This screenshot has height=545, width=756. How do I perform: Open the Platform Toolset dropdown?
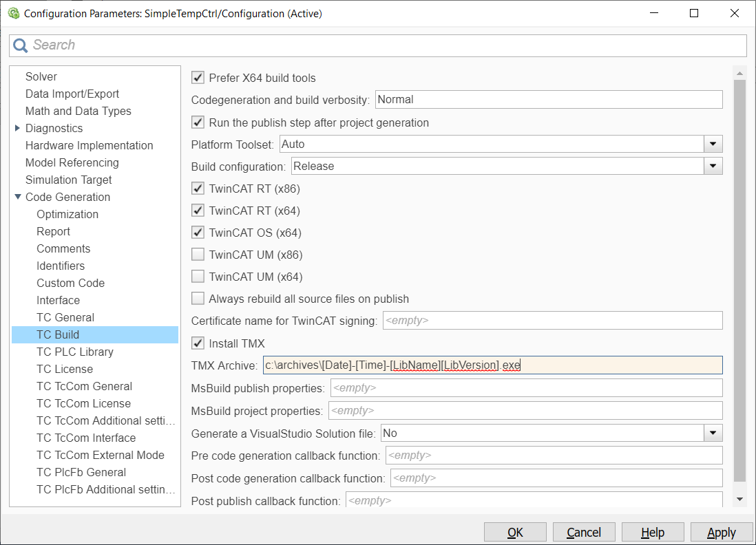click(713, 144)
